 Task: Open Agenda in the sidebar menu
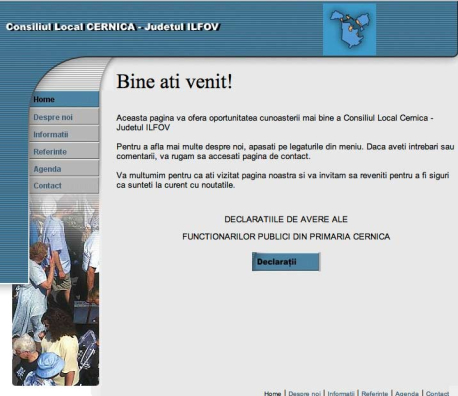64,169
